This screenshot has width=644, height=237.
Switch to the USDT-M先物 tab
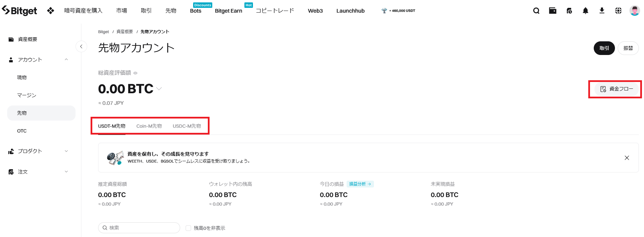coord(112,126)
